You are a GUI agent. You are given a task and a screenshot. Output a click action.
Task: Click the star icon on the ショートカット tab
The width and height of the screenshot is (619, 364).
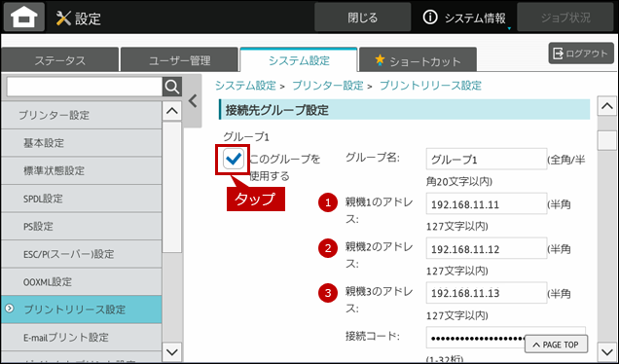(380, 60)
